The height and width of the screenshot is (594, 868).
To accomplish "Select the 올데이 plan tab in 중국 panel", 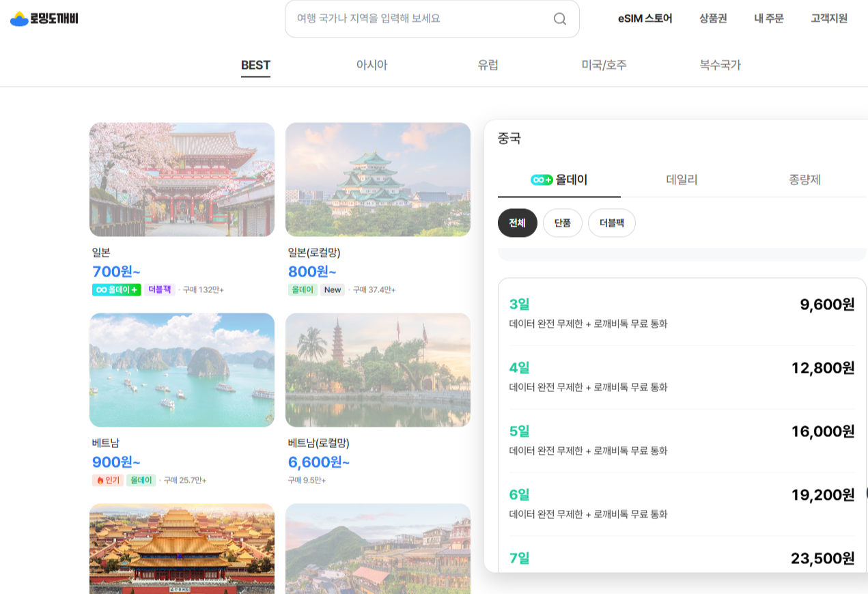I will click(559, 180).
